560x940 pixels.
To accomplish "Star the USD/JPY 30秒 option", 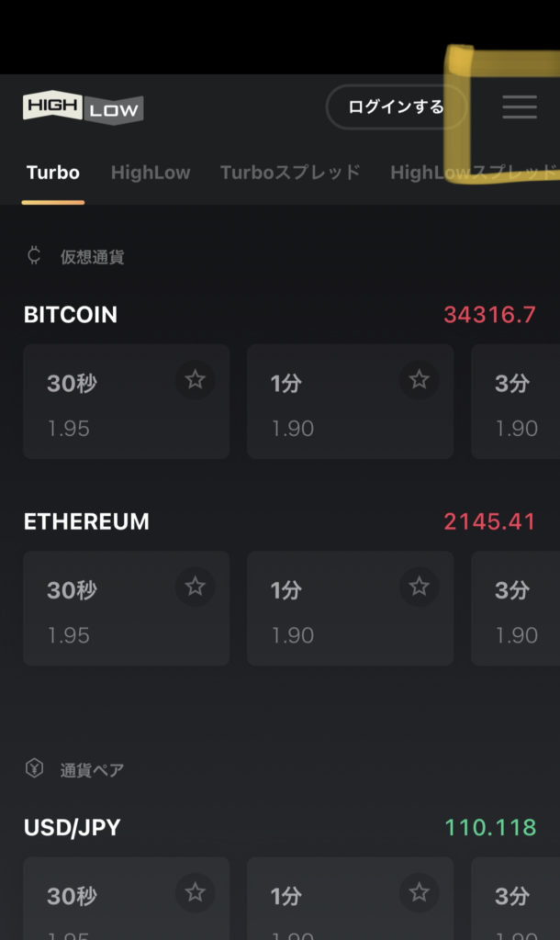I will click(x=196, y=892).
